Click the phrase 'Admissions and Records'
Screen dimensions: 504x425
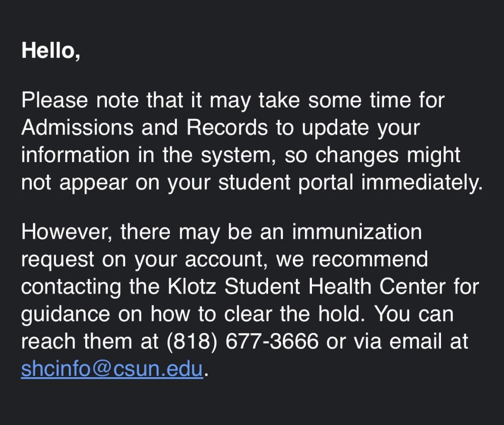[x=144, y=127]
